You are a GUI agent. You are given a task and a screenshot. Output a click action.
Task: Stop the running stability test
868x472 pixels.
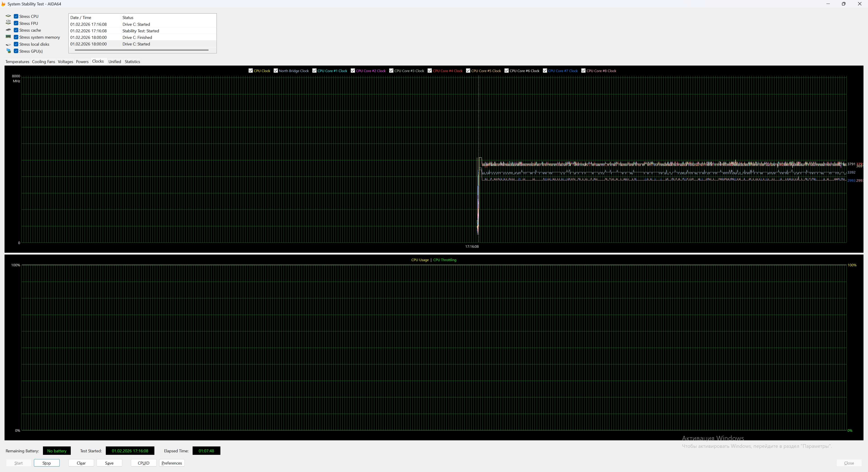click(47, 463)
